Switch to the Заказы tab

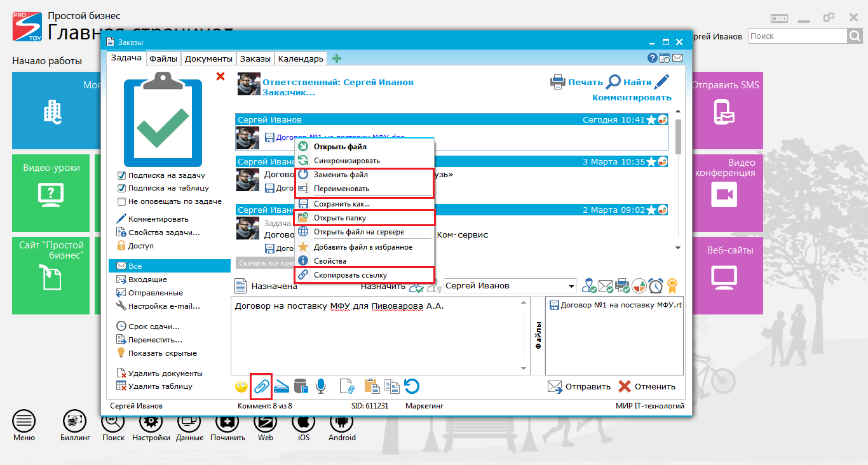click(x=255, y=58)
